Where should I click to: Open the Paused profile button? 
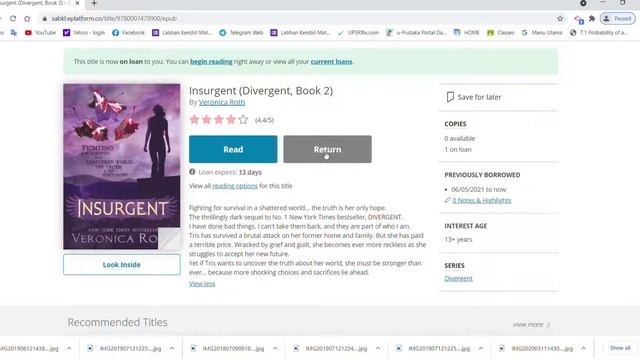coord(618,19)
